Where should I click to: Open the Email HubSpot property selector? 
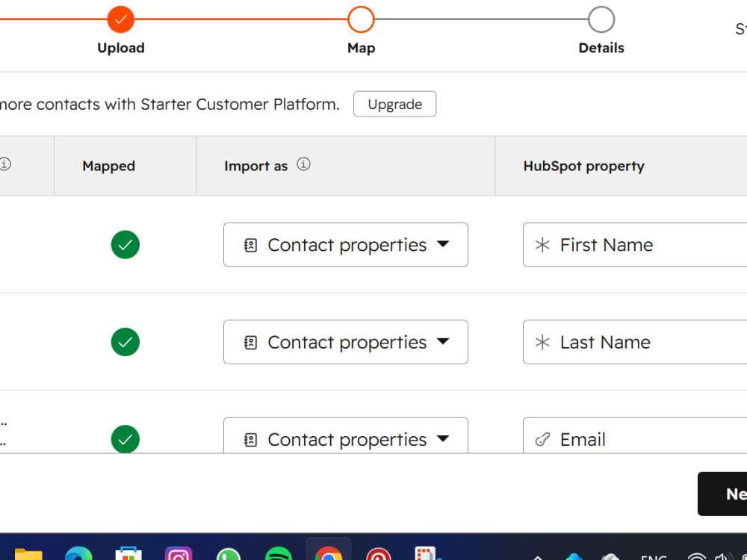coord(634,435)
